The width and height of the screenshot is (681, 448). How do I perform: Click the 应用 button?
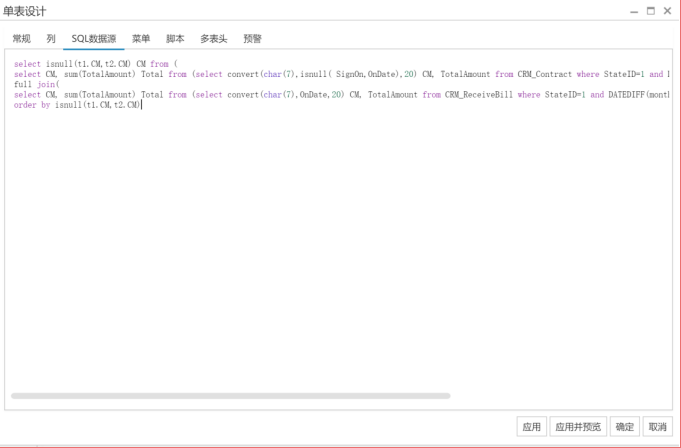(531, 427)
